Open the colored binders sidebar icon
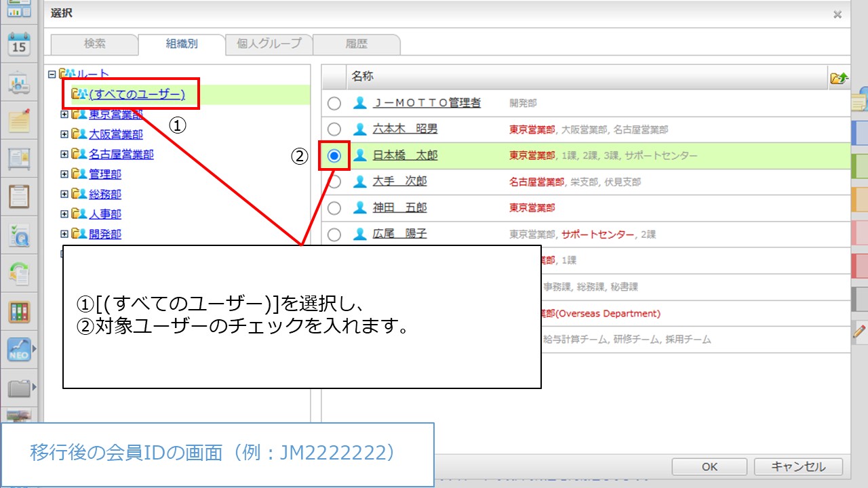The width and height of the screenshot is (868, 488). tap(19, 312)
